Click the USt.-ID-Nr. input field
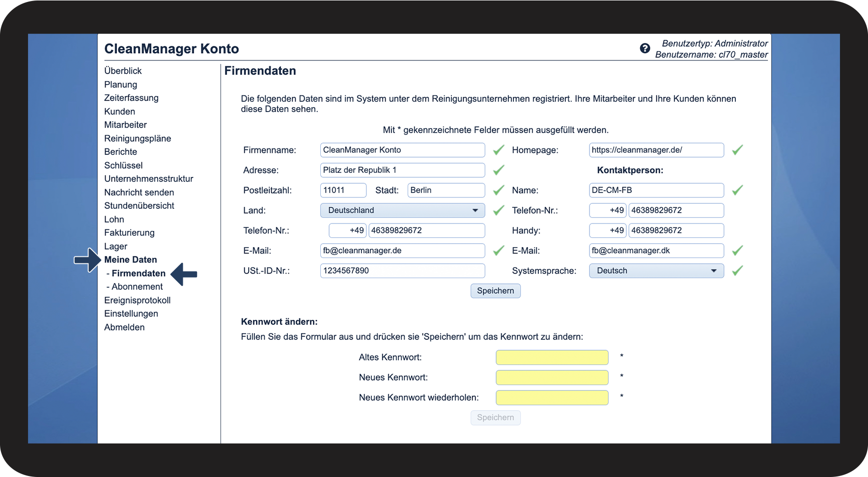868x477 pixels. point(402,271)
